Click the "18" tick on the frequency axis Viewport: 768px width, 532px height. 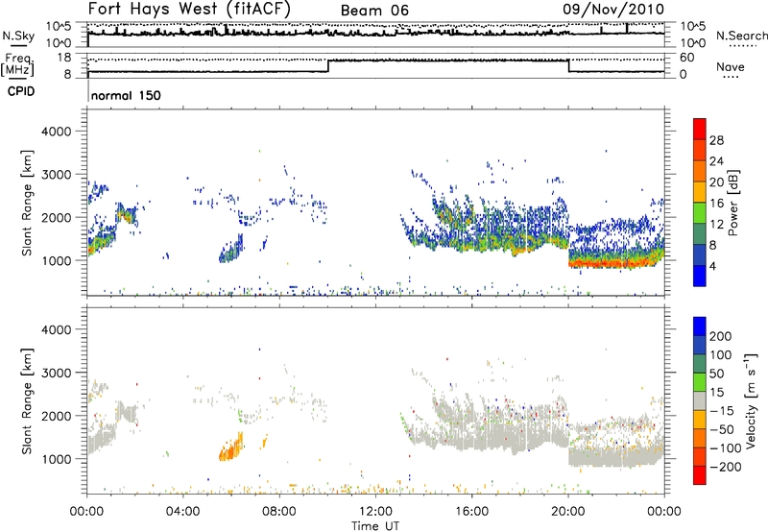tap(64, 58)
